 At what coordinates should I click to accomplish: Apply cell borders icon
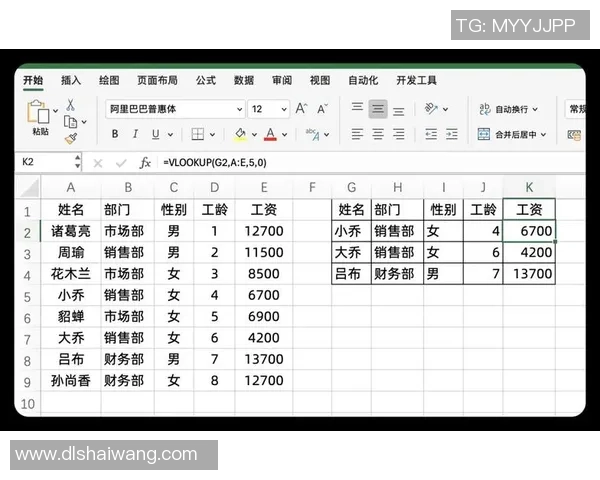[x=197, y=134]
